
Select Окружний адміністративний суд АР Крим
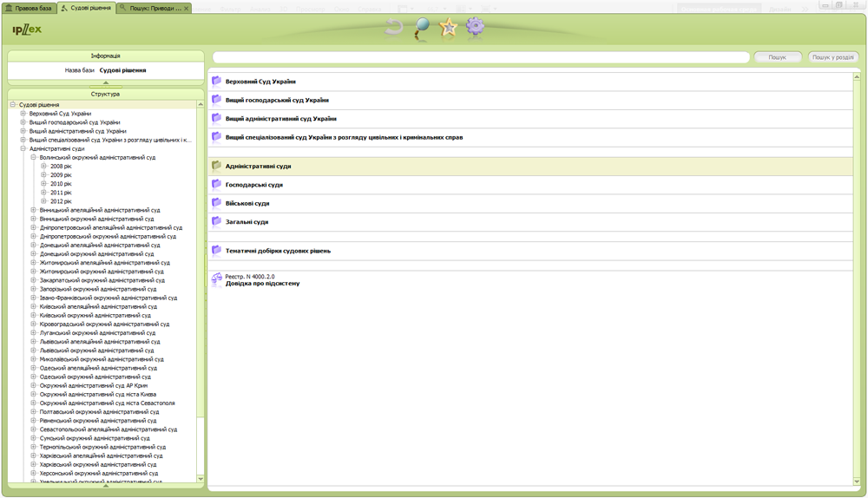tap(94, 386)
